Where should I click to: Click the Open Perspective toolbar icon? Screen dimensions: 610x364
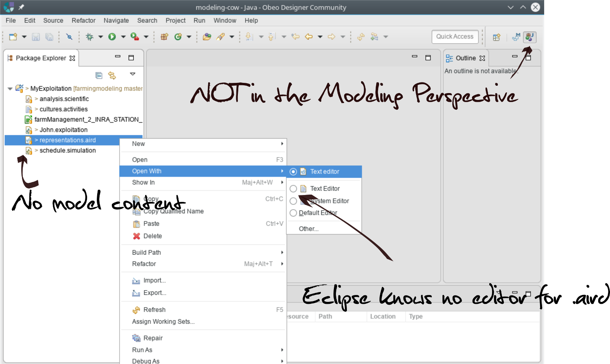497,37
